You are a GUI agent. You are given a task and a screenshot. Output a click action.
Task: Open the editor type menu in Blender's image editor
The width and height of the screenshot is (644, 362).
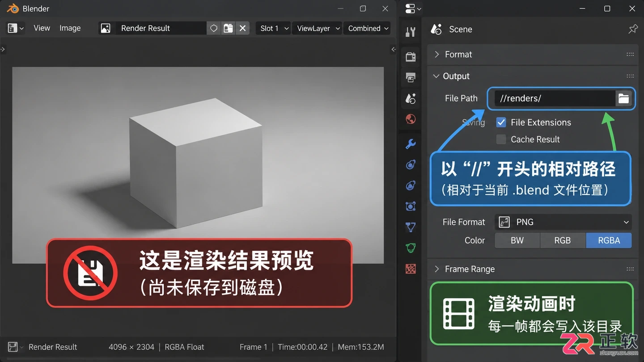point(15,28)
